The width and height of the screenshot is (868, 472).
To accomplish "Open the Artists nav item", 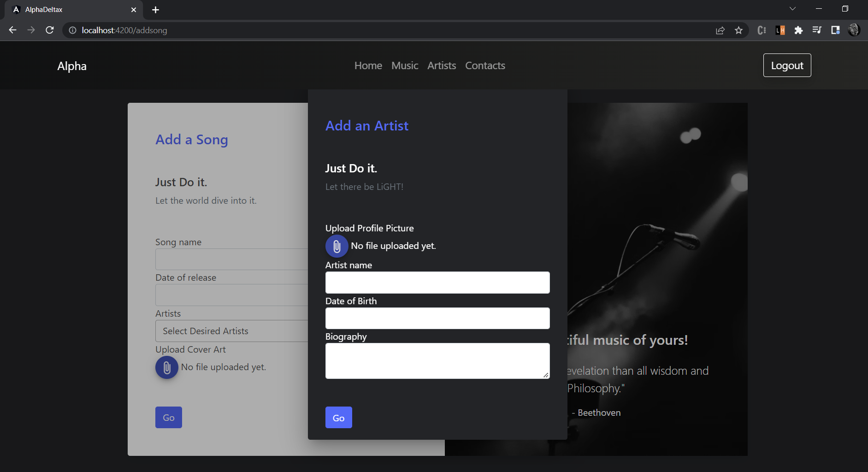I will click(442, 65).
